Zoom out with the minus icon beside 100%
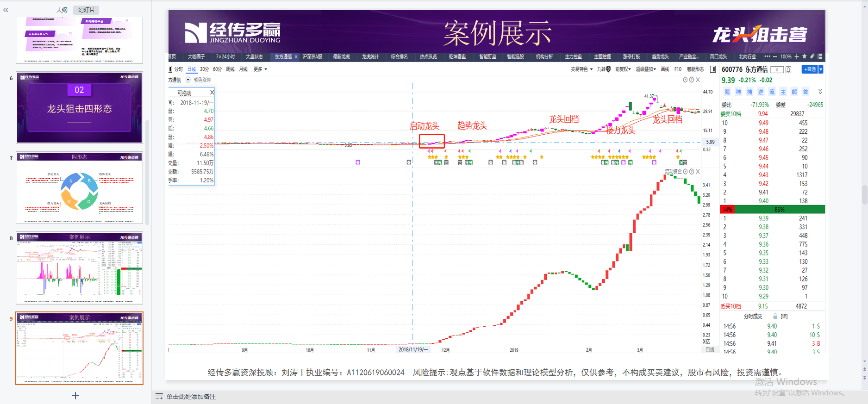 click(x=775, y=57)
